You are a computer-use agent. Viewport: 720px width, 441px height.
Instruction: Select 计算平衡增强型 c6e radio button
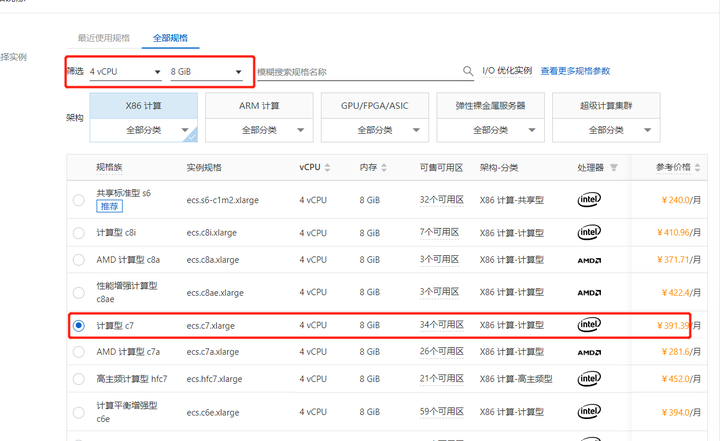click(79, 412)
